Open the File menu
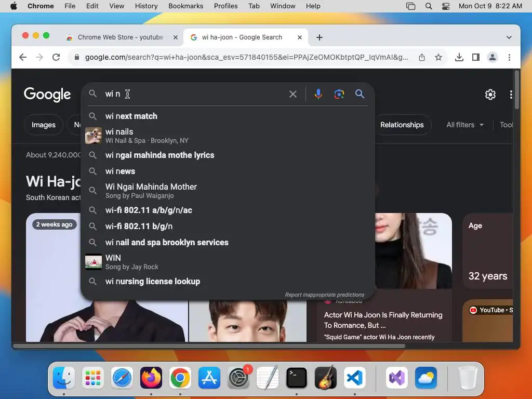This screenshot has width=532, height=399. coord(70,6)
